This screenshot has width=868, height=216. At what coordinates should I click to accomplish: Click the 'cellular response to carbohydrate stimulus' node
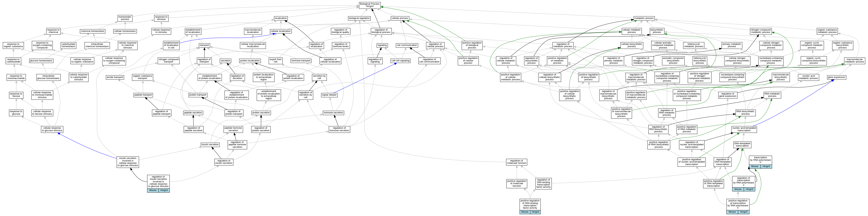[79, 77]
